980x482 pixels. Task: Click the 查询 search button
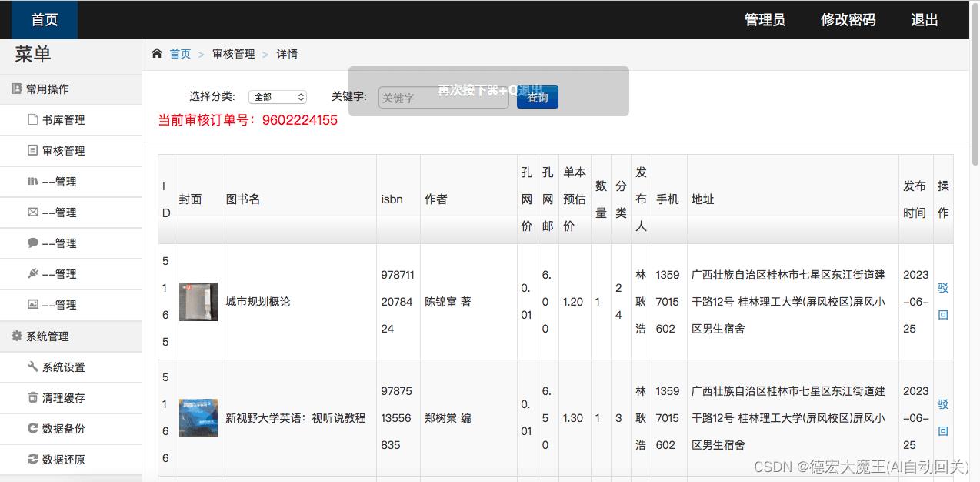(537, 97)
